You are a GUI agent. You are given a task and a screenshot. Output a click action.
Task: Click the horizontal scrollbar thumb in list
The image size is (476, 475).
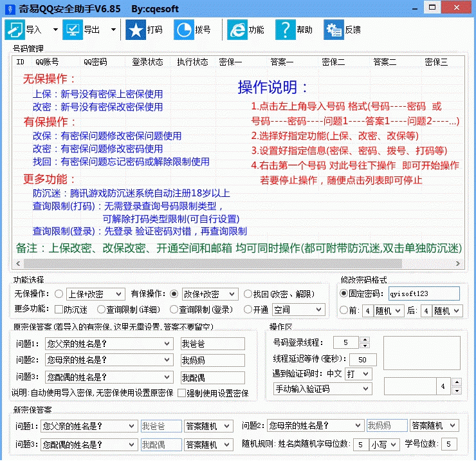click(213, 263)
